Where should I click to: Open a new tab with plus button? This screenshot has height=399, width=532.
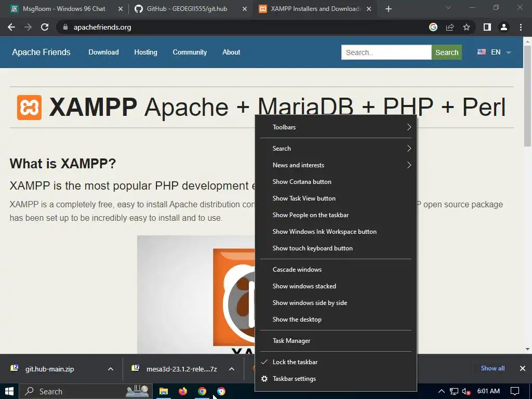[x=389, y=9]
